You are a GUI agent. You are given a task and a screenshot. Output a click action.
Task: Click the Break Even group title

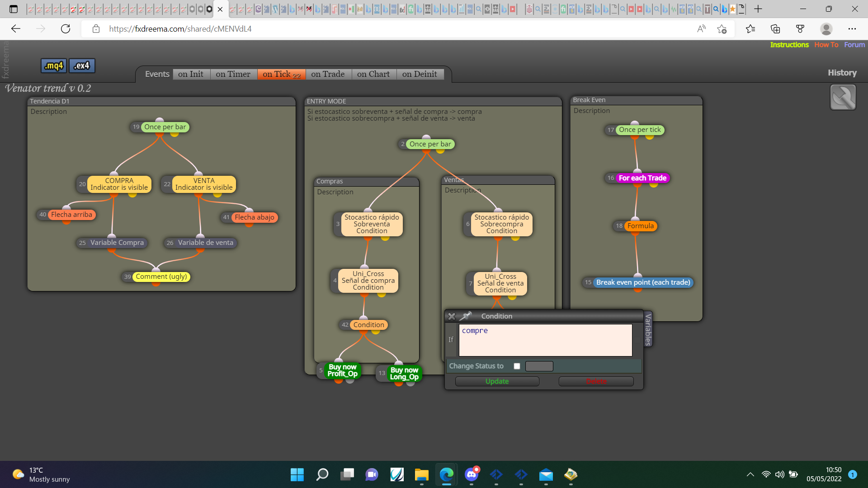click(589, 100)
